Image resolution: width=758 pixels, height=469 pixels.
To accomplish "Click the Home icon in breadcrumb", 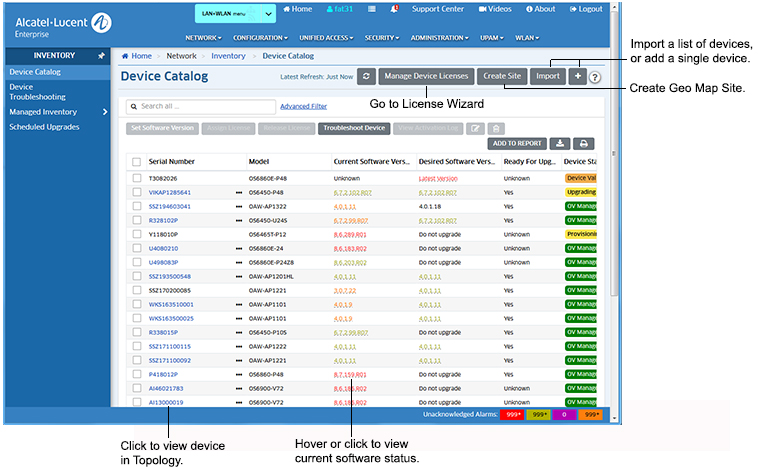I will coord(125,56).
